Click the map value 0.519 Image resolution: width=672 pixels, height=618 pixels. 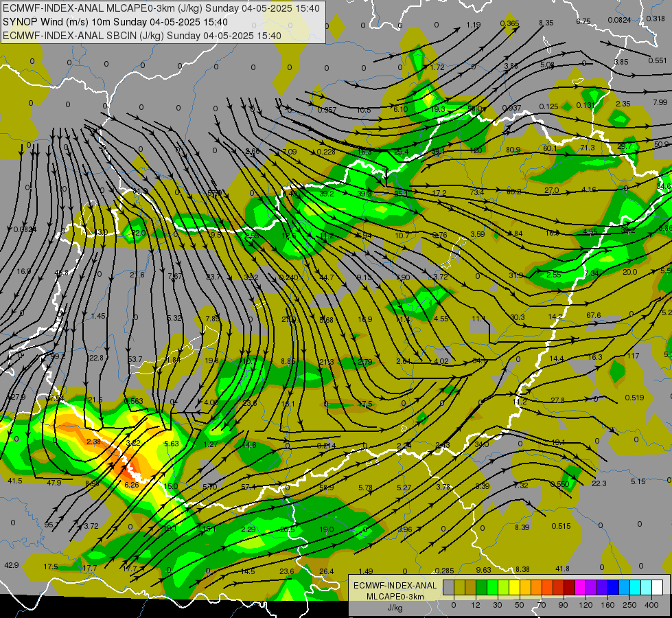(x=634, y=398)
